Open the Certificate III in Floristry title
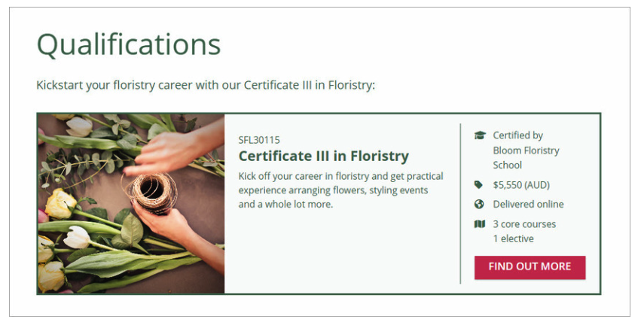Viewport: 644px width, 328px height. click(x=324, y=156)
